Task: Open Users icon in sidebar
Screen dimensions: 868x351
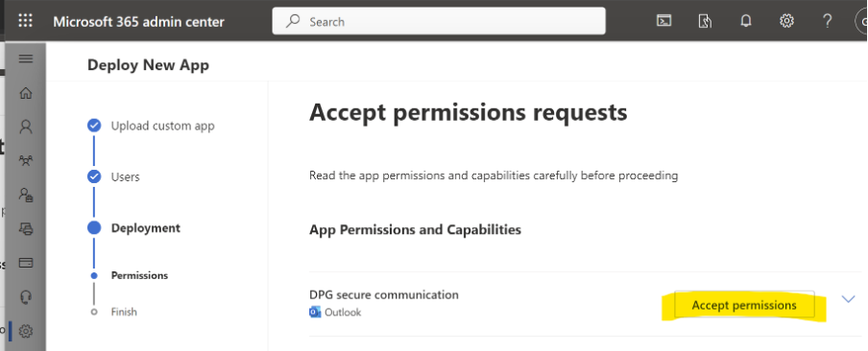Action: (x=26, y=128)
